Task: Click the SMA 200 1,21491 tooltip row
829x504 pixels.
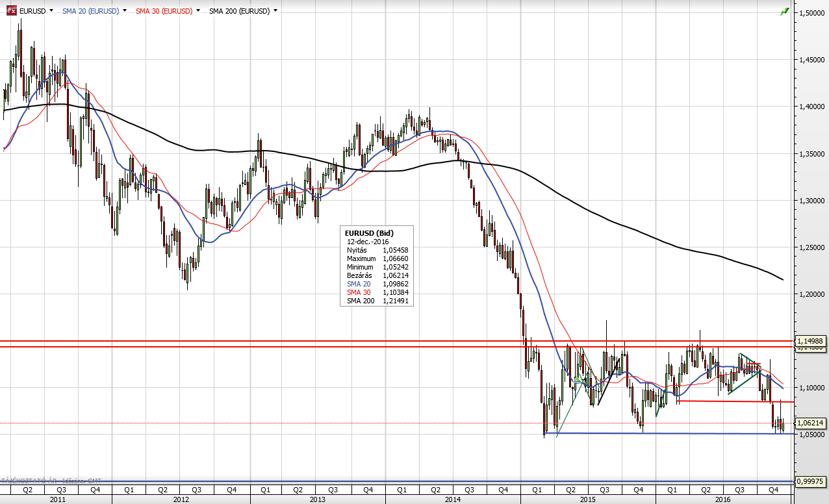Action: [x=377, y=301]
